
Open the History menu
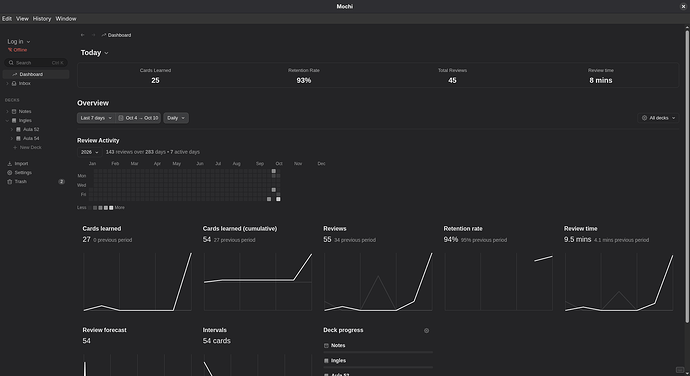(42, 18)
